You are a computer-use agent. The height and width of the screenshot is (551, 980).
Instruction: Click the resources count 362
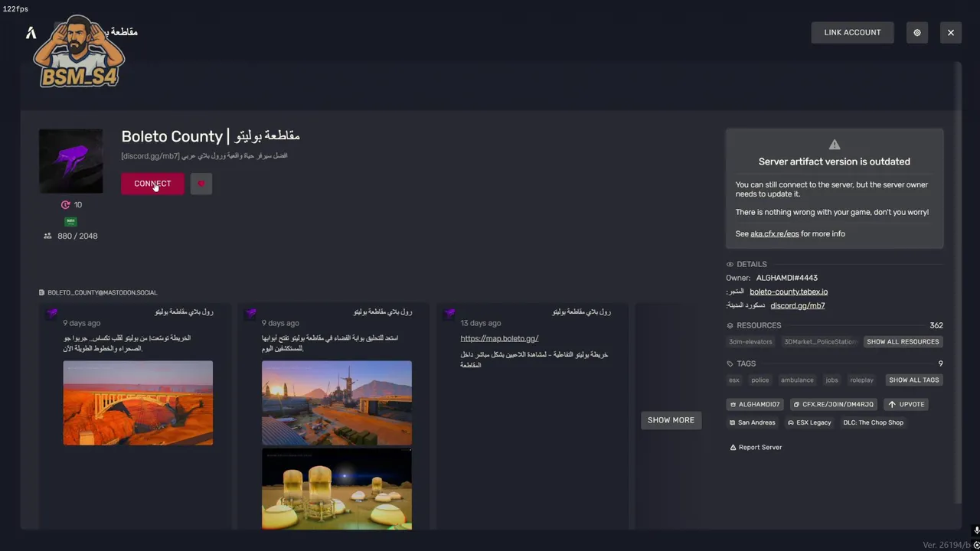[936, 325]
